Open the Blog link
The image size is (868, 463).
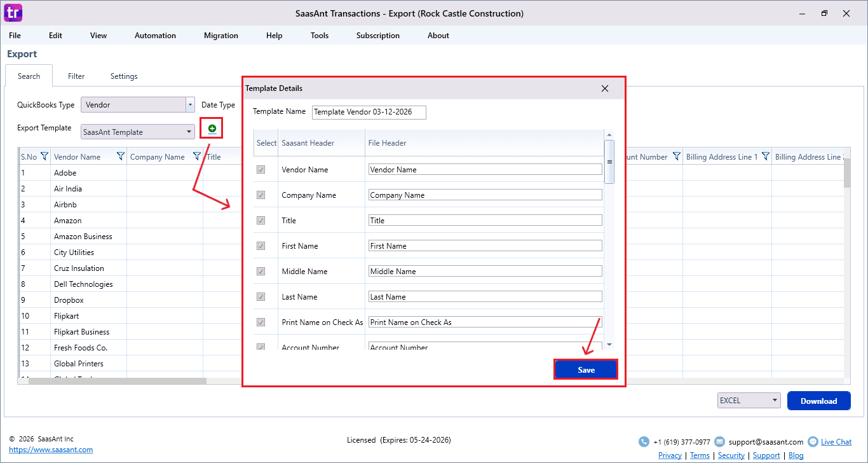click(796, 455)
